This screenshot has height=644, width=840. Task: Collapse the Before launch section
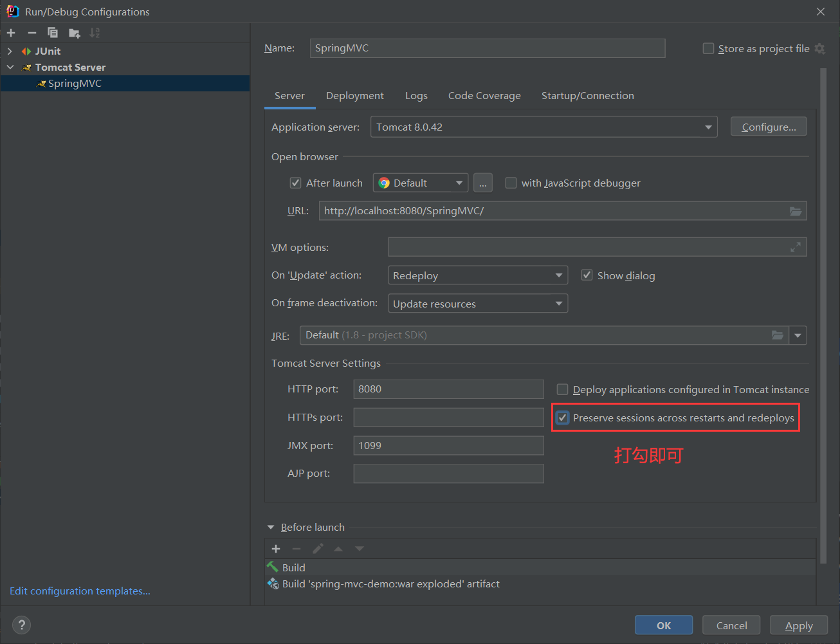tap(271, 527)
